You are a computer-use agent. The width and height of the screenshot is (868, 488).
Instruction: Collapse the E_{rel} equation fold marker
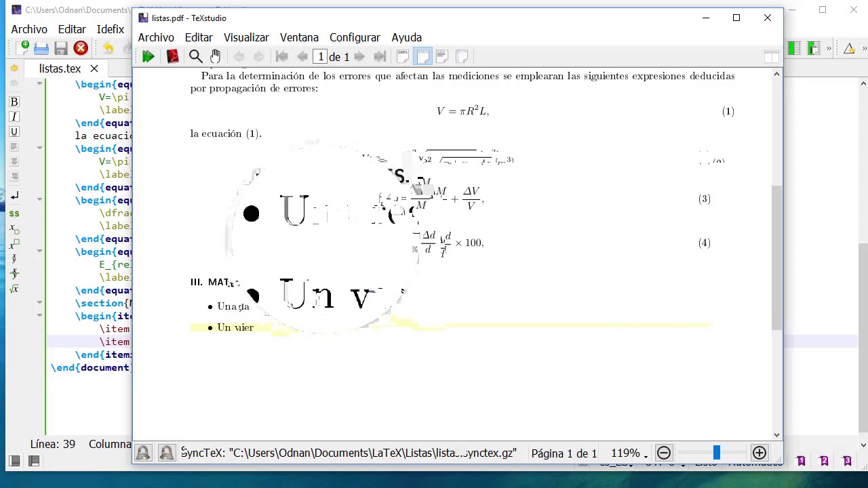click(x=39, y=251)
